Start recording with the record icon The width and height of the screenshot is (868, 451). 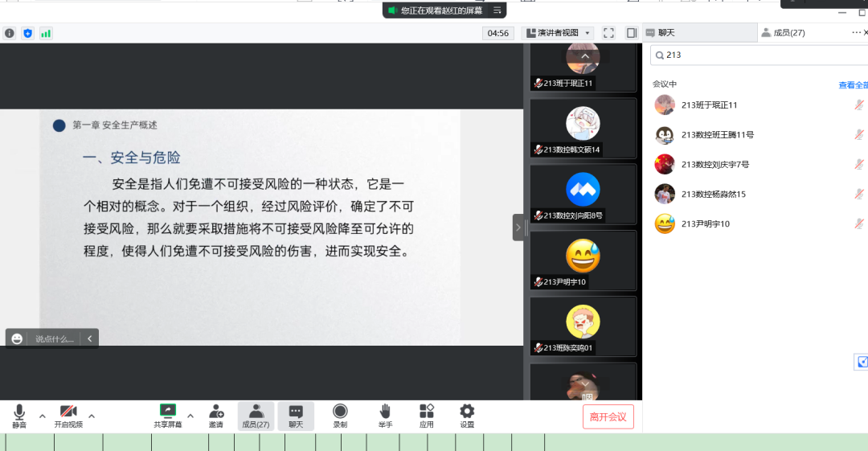(340, 412)
